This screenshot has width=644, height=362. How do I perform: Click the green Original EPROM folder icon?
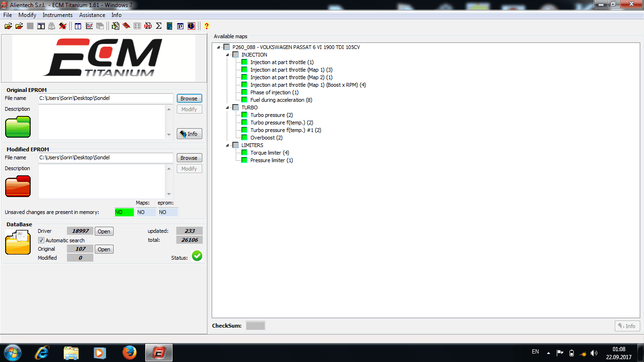click(x=18, y=126)
